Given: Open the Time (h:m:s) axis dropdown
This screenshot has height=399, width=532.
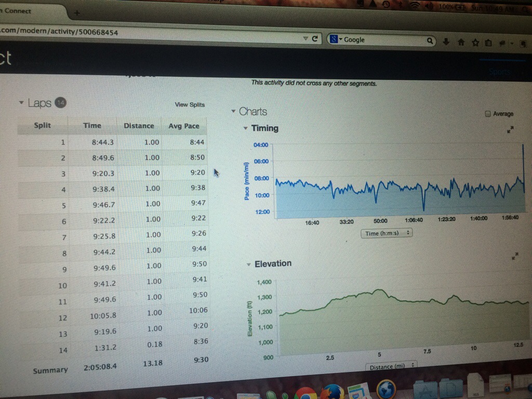Looking at the screenshot, I should pos(387,233).
